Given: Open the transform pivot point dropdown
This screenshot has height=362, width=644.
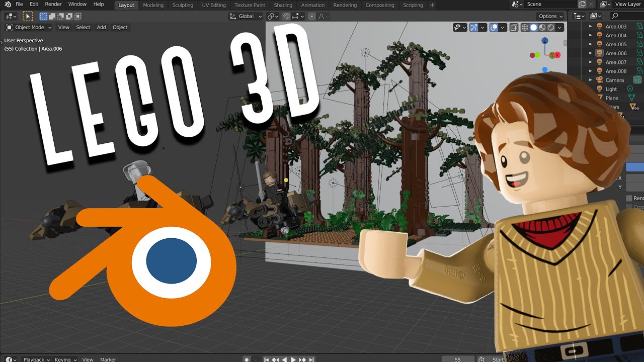Looking at the screenshot, I should click(272, 16).
